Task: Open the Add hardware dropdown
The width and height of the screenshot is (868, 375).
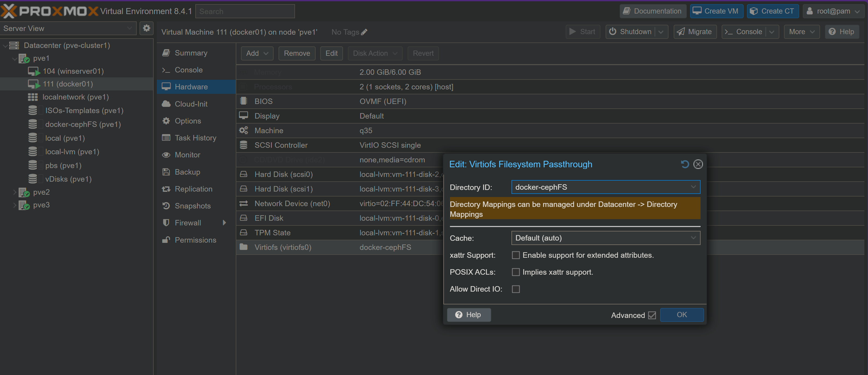Action: pyautogui.click(x=257, y=53)
